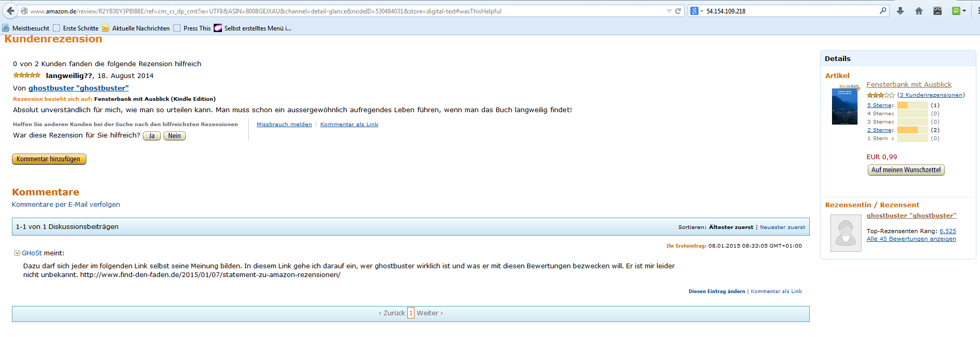Click the reviewer avatar placeholder image
This screenshot has height=337, width=980.
click(846, 233)
